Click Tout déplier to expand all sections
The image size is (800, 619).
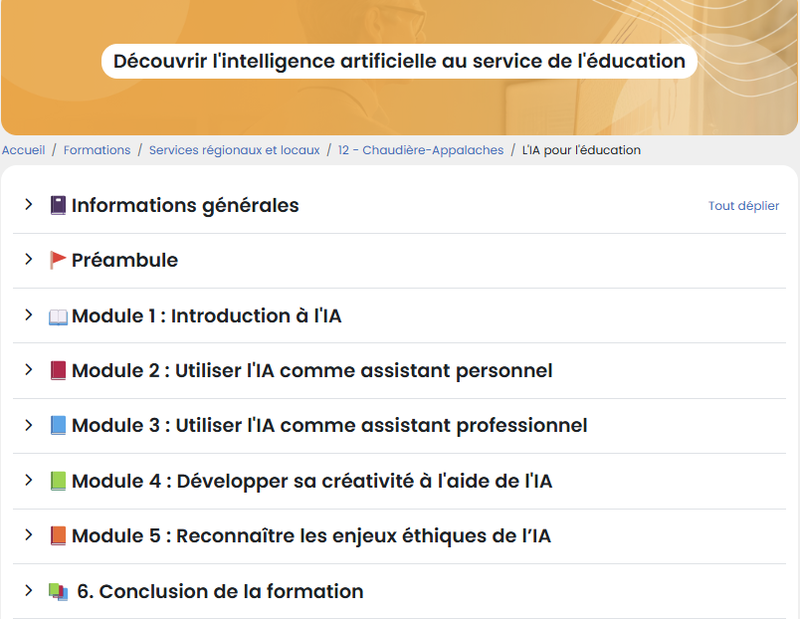[743, 206]
